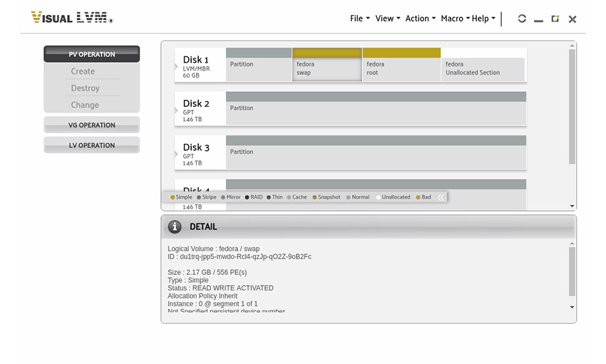Expand the VG OPERATION section
Screen dimensions: 606x364
[91, 125]
